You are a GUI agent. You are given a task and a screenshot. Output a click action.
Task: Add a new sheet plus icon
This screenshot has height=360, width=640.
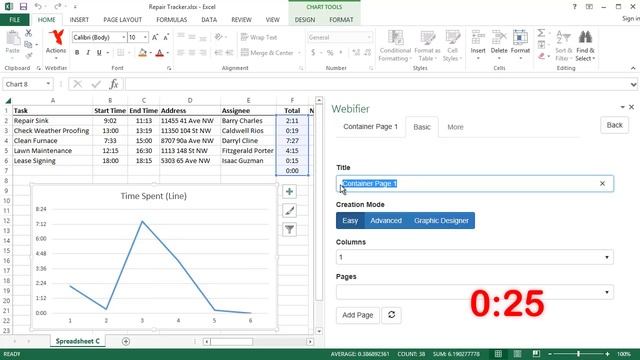click(126, 341)
